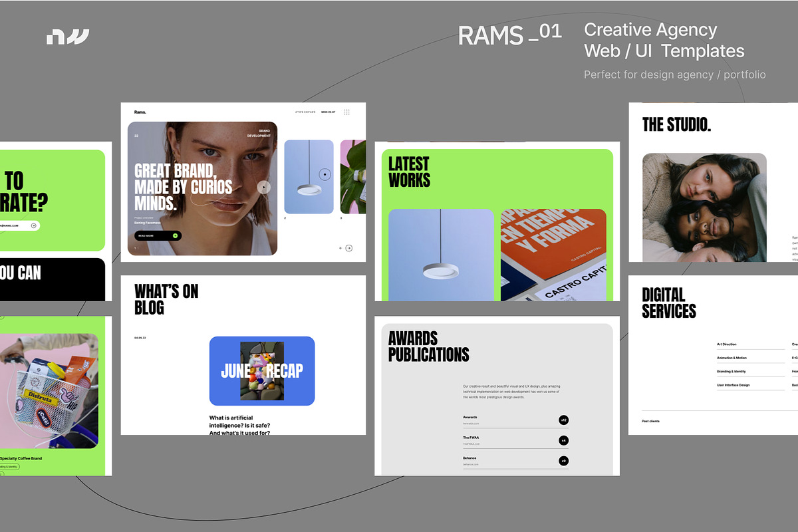Click Past clients label
The height and width of the screenshot is (532, 798).
click(x=650, y=421)
